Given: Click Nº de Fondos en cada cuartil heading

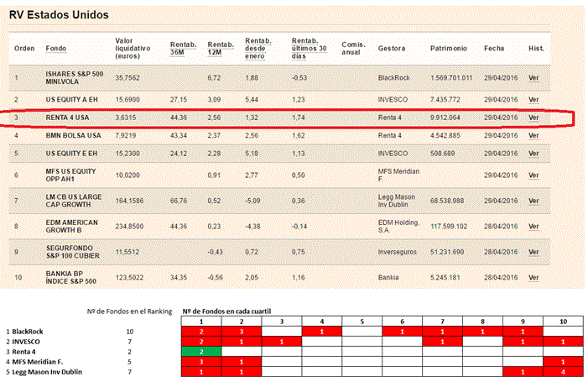Looking at the screenshot, I should [226, 311].
